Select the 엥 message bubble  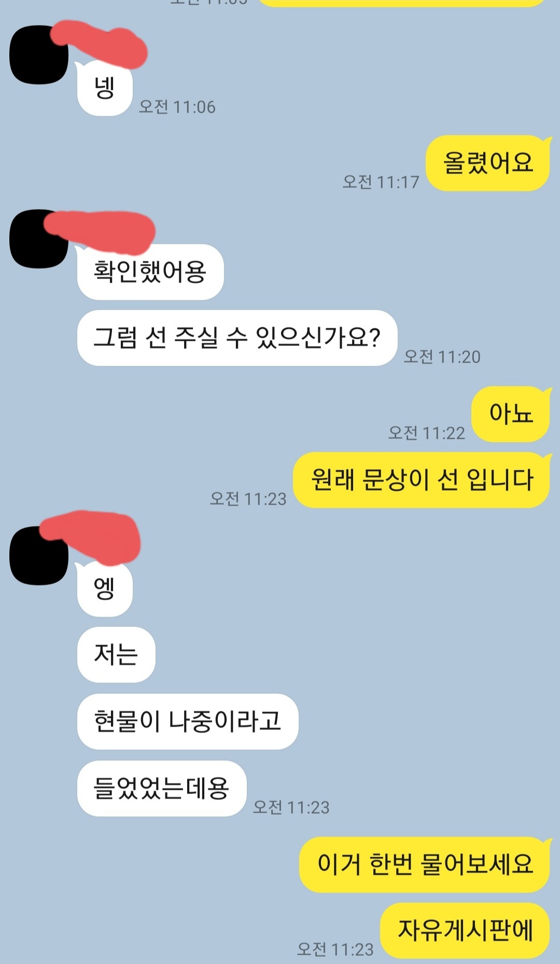coord(105,589)
